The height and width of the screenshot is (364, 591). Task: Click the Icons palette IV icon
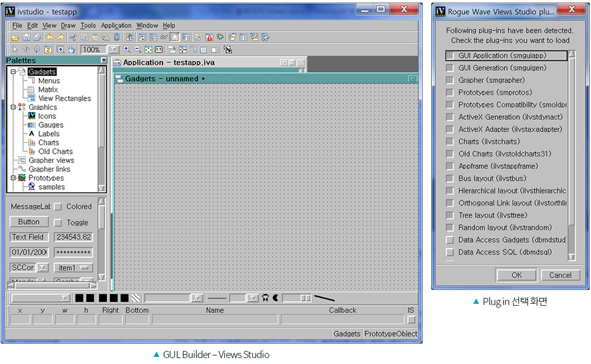pos(32,116)
